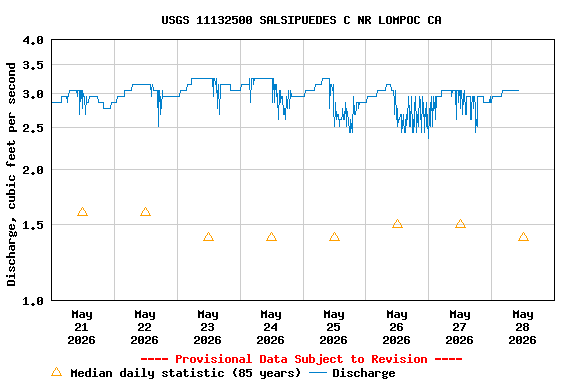The width and height of the screenshot is (576, 384).
Task: Click the Discharge legend label
Action: click(364, 373)
